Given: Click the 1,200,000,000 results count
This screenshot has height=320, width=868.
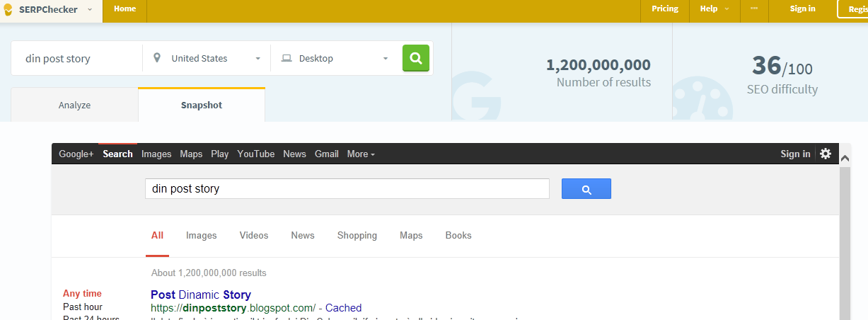Looking at the screenshot, I should tap(598, 65).
